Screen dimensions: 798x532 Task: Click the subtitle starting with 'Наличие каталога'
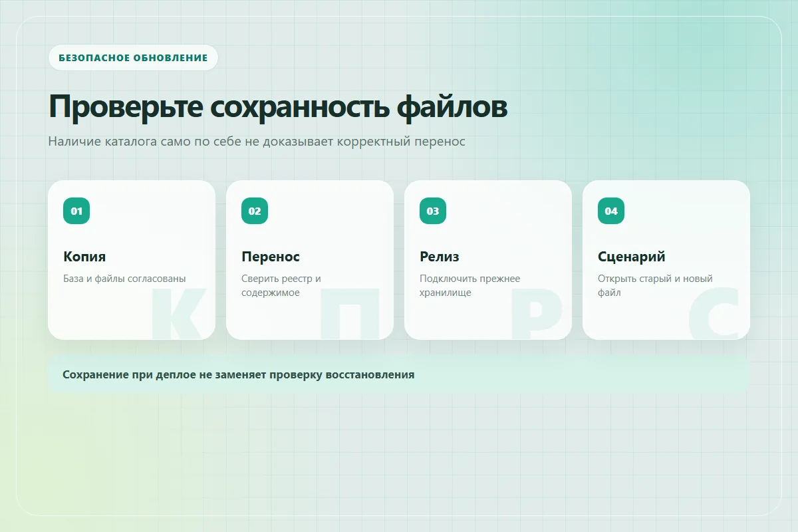pos(257,142)
